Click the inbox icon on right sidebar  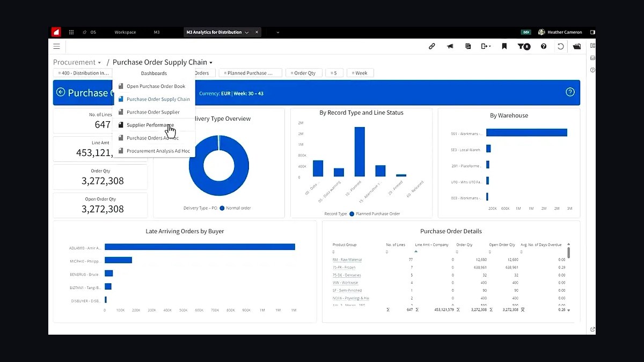(592, 58)
